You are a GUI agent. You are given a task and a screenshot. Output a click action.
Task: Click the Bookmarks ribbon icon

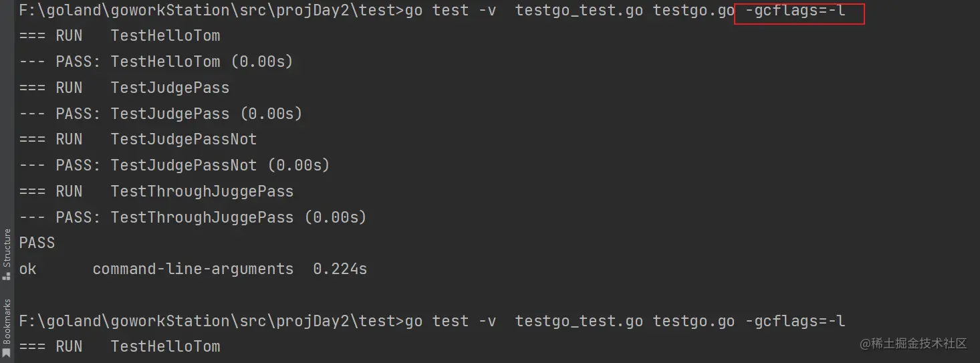coord(7,352)
